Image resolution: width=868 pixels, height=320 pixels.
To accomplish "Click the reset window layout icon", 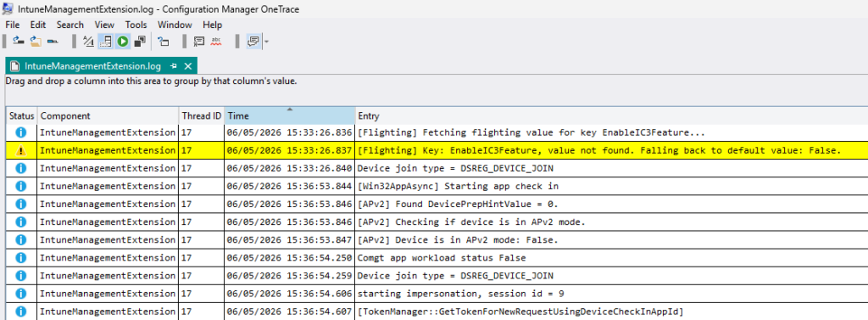I will pyautogui.click(x=164, y=41).
